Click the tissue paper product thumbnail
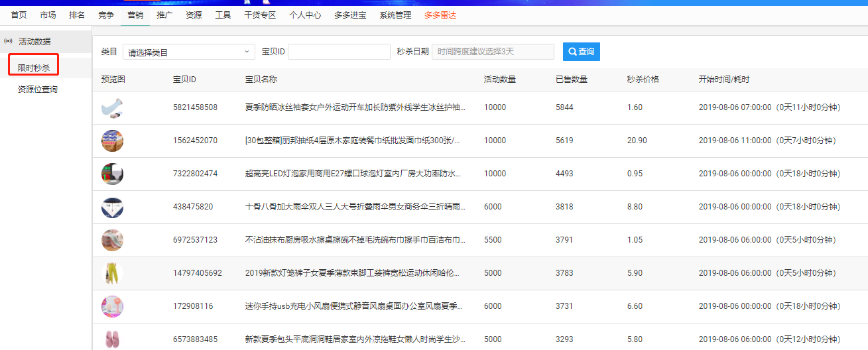Screen dimensions: 868x350 click(112, 141)
